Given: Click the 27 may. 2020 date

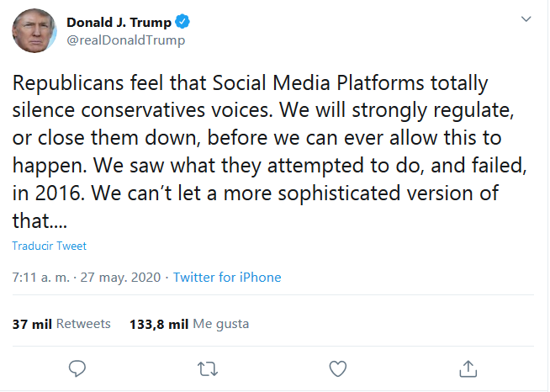Looking at the screenshot, I should [x=121, y=278].
